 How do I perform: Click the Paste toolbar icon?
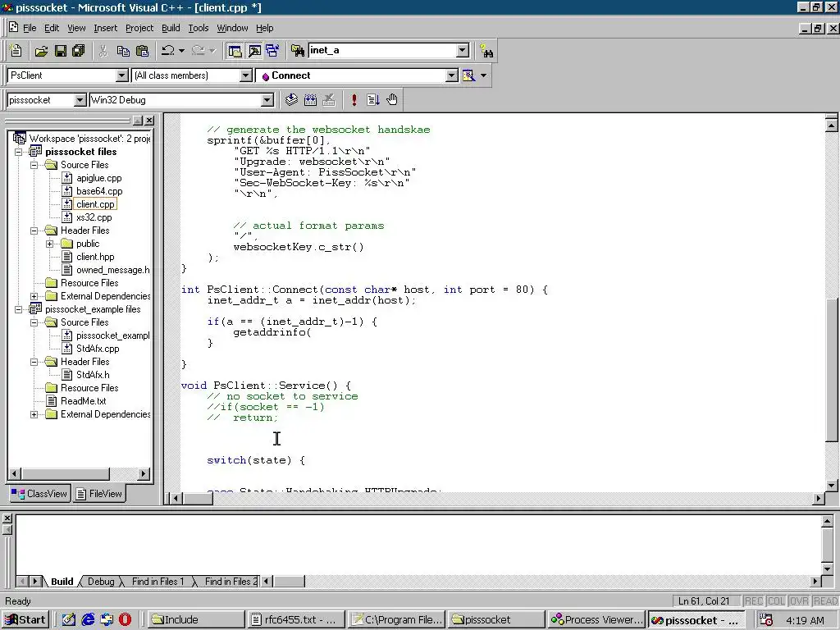point(143,51)
